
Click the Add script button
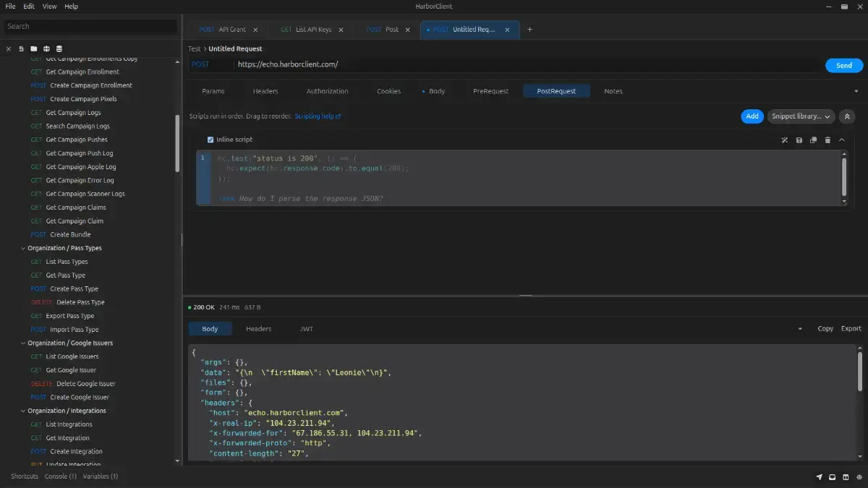click(752, 116)
